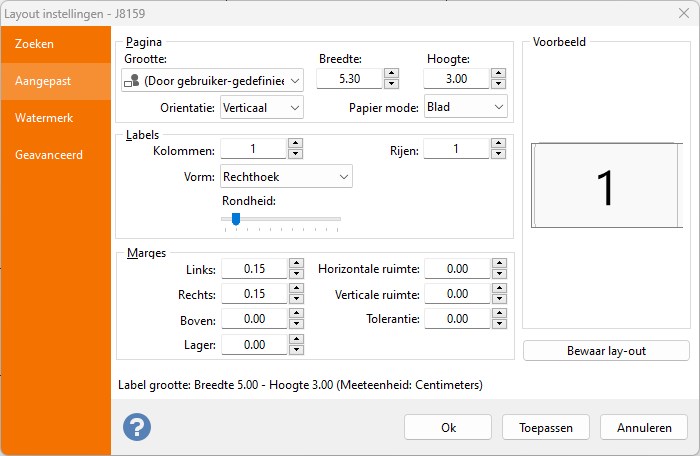Click the Horizontale ruimte field

(458, 268)
